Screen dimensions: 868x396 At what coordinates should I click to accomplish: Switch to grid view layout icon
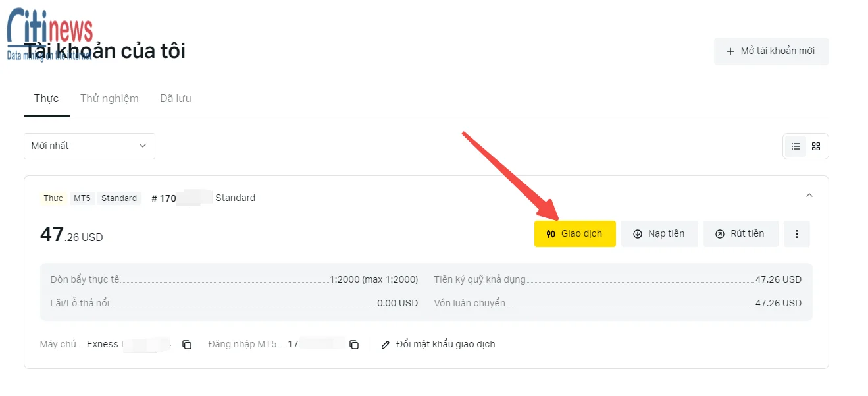point(816,146)
